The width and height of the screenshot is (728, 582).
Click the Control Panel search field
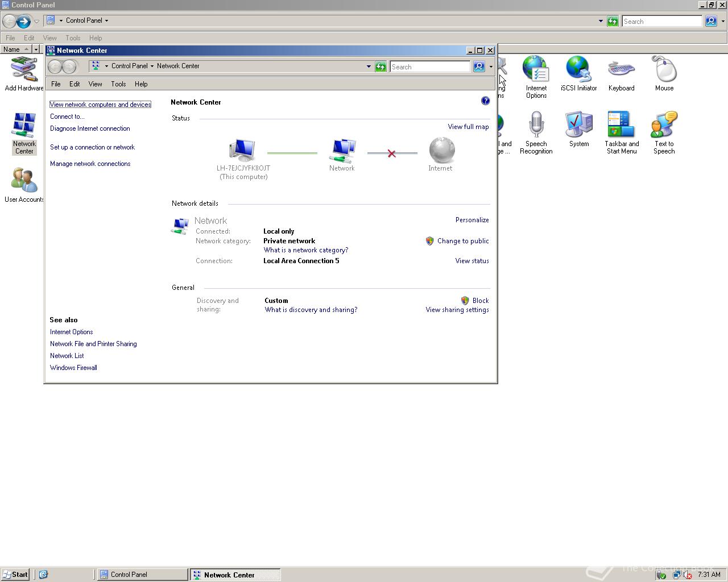pyautogui.click(x=662, y=21)
